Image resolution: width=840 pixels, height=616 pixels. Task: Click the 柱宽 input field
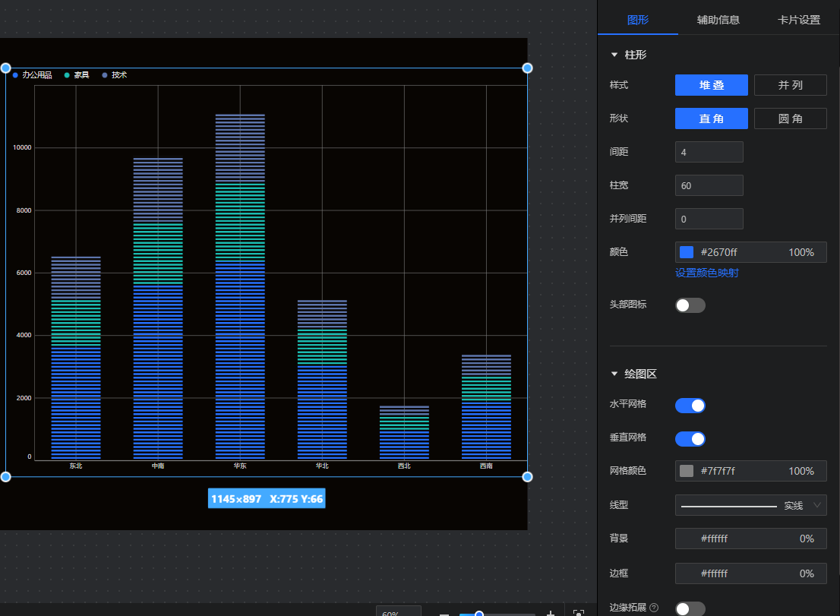pyautogui.click(x=709, y=185)
